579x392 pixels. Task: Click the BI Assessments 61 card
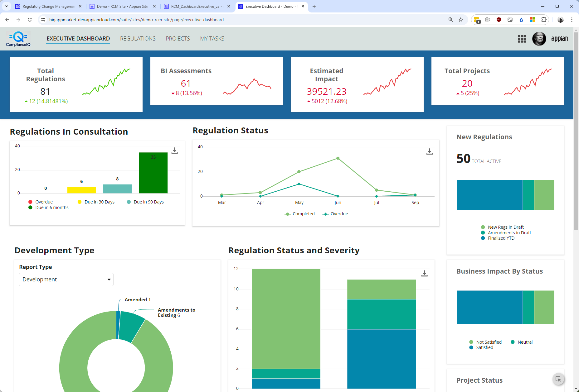217,81
